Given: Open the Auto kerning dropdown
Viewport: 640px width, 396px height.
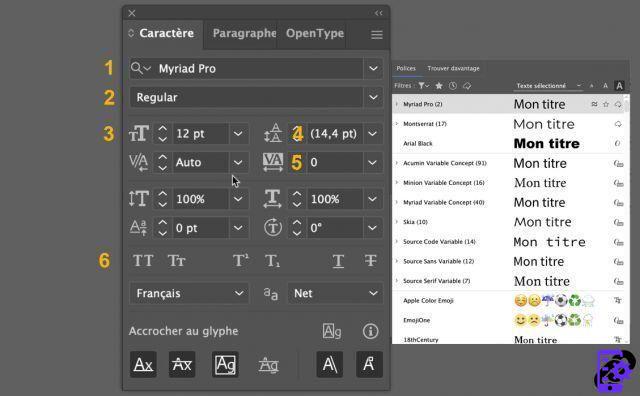Looking at the screenshot, I should click(x=238, y=162).
